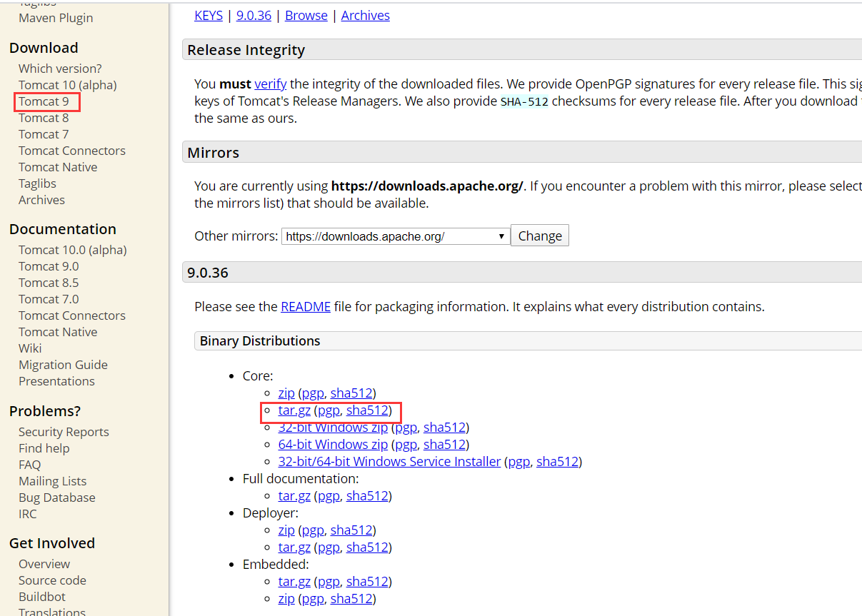
Task: Open Security Reports under Problems
Action: pos(64,432)
